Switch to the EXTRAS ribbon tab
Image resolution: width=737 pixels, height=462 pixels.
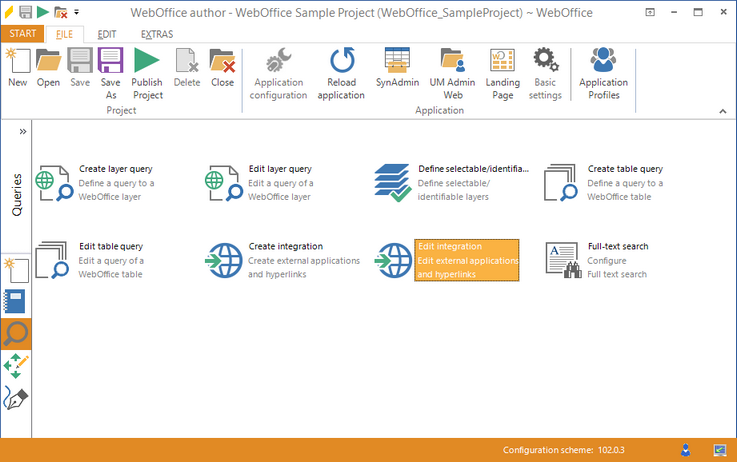pyautogui.click(x=156, y=34)
